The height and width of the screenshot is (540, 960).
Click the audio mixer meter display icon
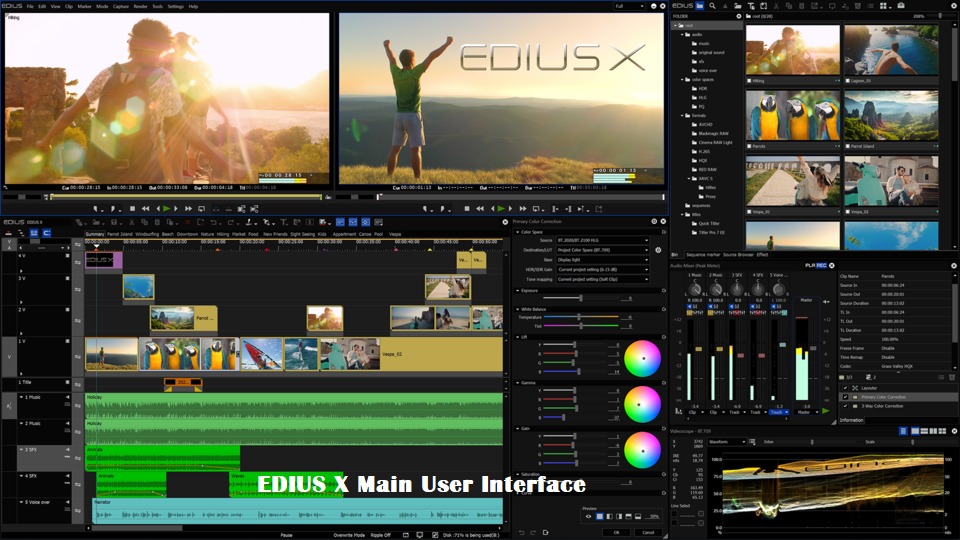pos(678,411)
